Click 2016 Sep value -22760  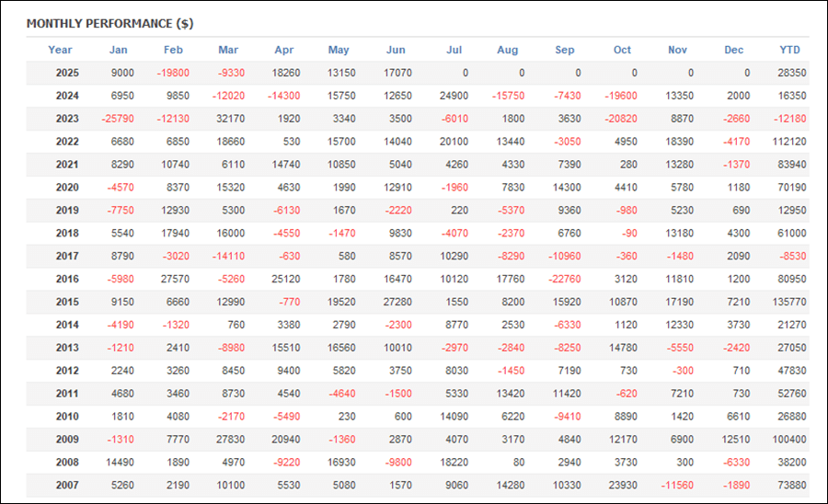[565, 279]
